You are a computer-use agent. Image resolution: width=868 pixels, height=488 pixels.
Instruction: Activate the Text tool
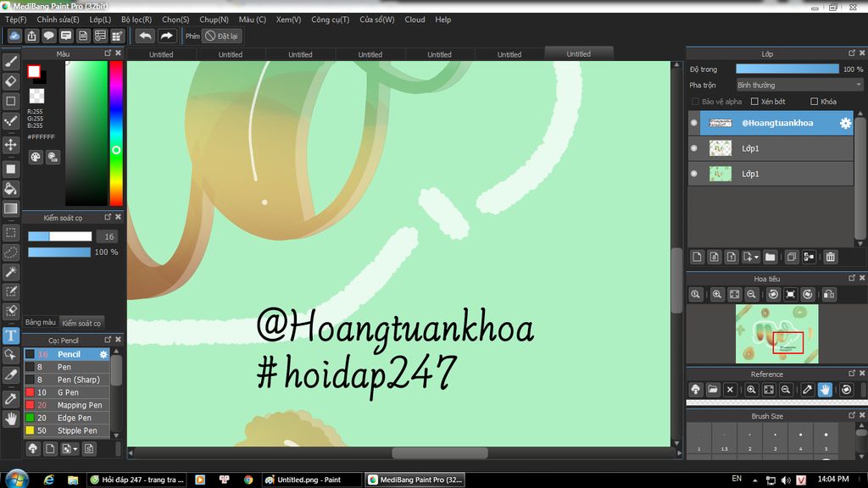pyautogui.click(x=11, y=335)
